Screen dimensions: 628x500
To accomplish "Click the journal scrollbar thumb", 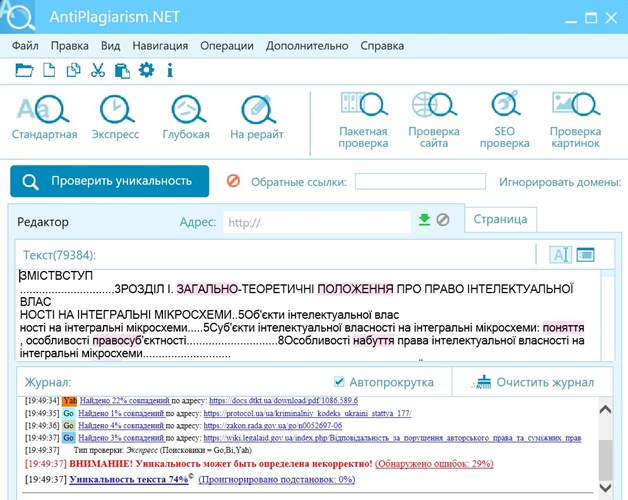I will point(605,459).
